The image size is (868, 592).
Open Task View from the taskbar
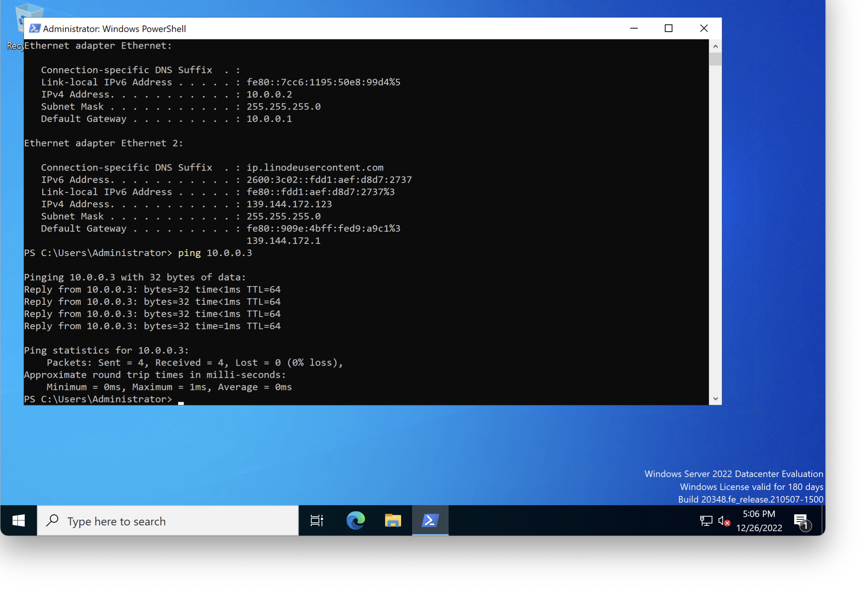pyautogui.click(x=316, y=520)
